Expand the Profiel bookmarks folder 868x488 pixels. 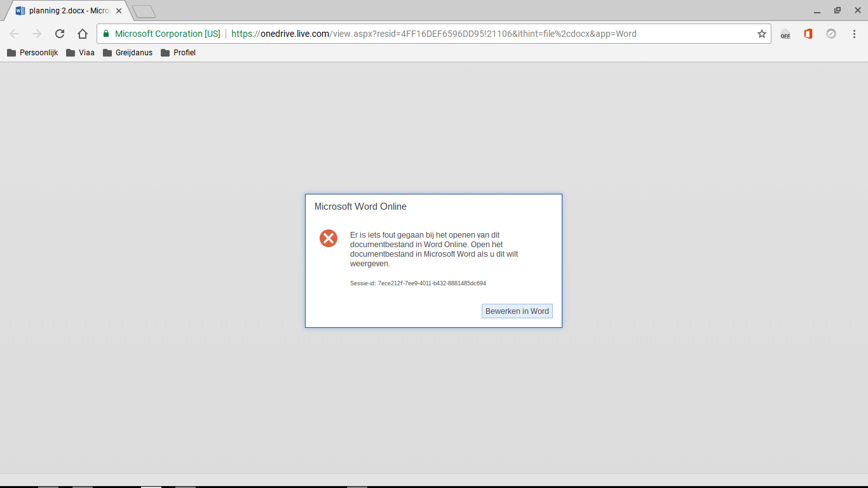(x=178, y=53)
